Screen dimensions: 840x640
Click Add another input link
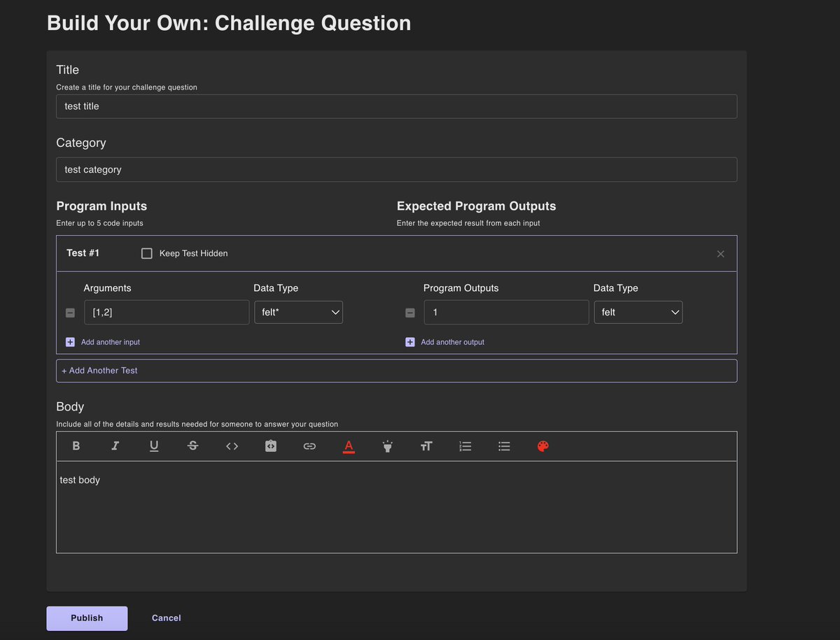(x=111, y=342)
